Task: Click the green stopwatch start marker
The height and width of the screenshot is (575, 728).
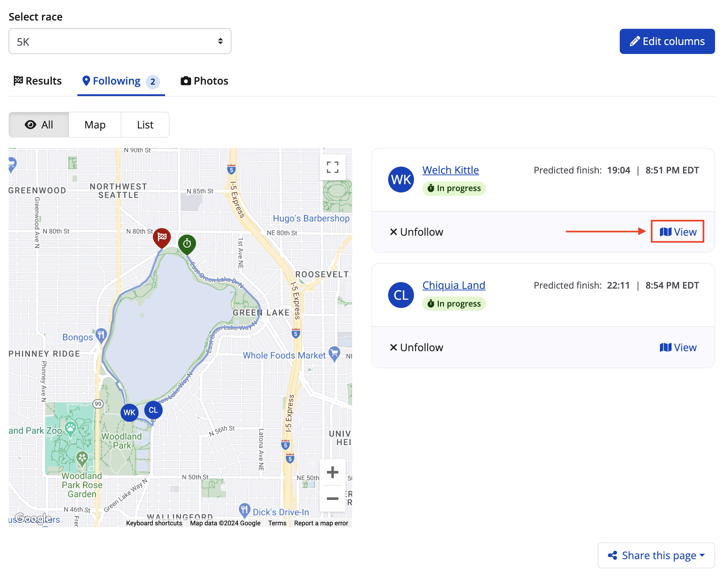Action: click(187, 244)
